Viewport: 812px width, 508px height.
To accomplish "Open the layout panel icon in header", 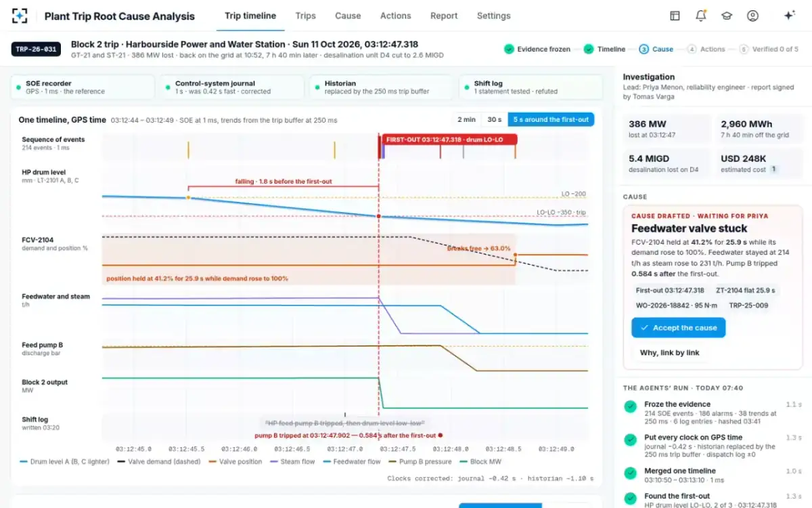I will pyautogui.click(x=675, y=16).
